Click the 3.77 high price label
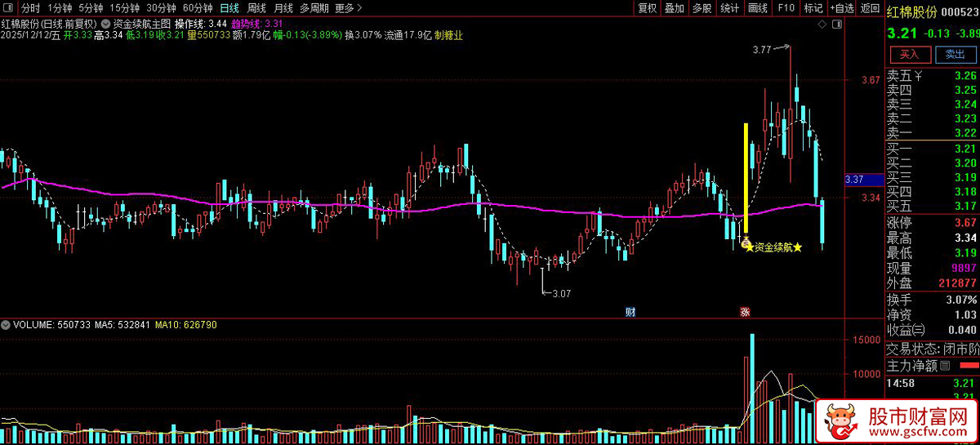980x445 pixels. pyautogui.click(x=761, y=51)
